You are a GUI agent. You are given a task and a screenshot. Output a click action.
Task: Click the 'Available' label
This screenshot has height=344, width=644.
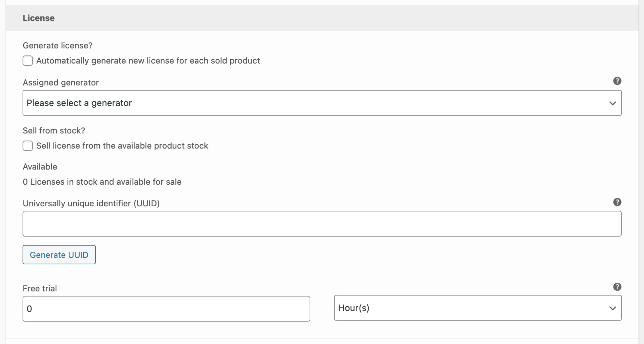pos(40,167)
